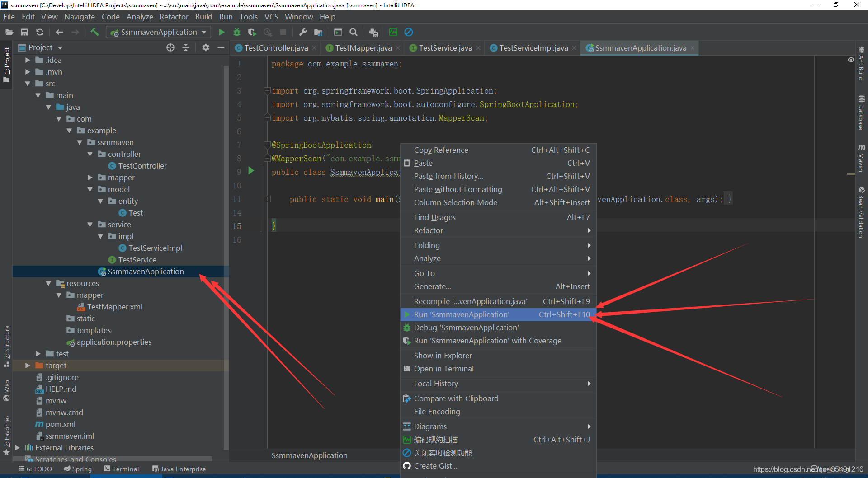This screenshot has height=478, width=868.
Task: Open the Spring tool window
Action: [x=78, y=469]
